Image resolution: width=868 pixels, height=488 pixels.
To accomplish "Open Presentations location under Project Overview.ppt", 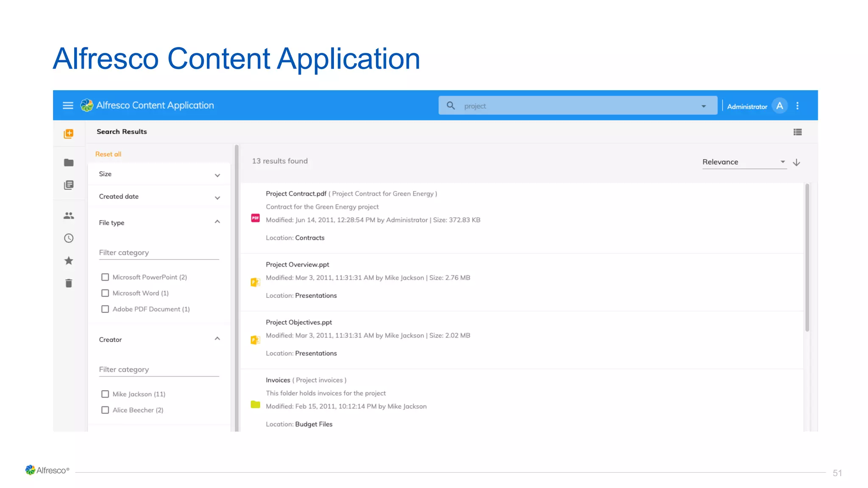I will (316, 296).
